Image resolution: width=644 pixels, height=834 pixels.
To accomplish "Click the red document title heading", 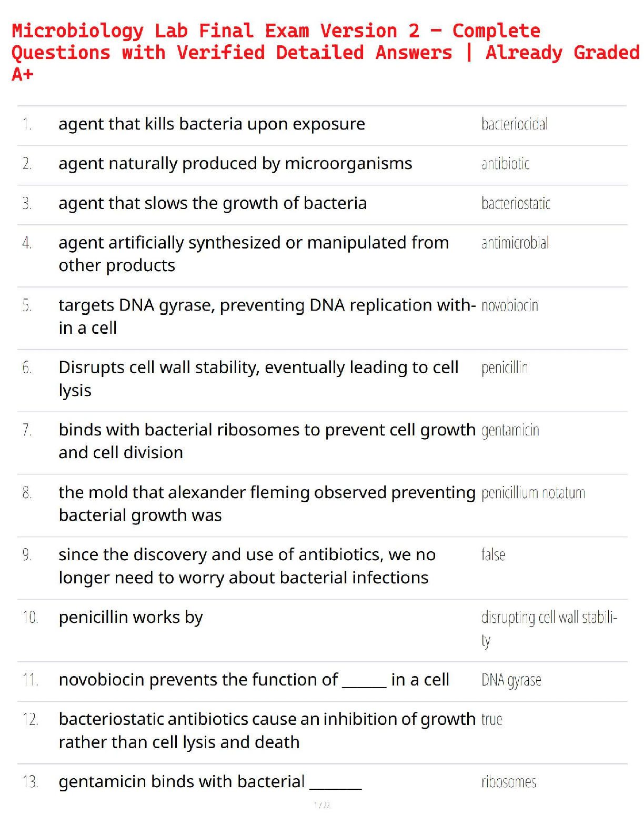I will pyautogui.click(x=325, y=52).
